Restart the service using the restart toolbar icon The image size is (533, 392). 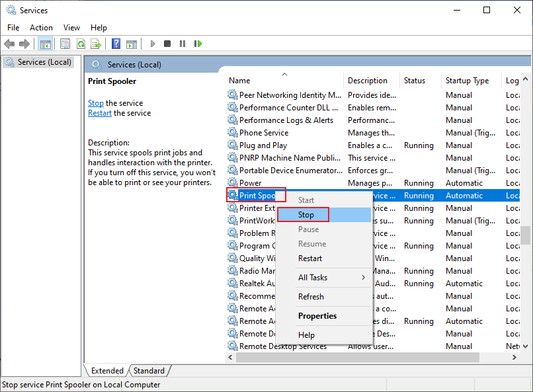pyautogui.click(x=198, y=44)
